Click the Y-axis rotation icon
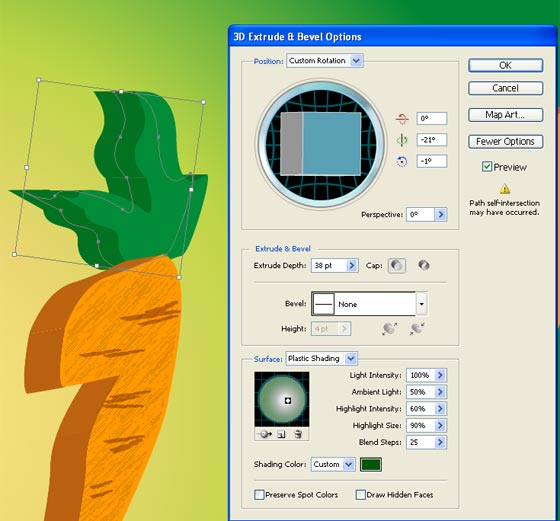 402,140
